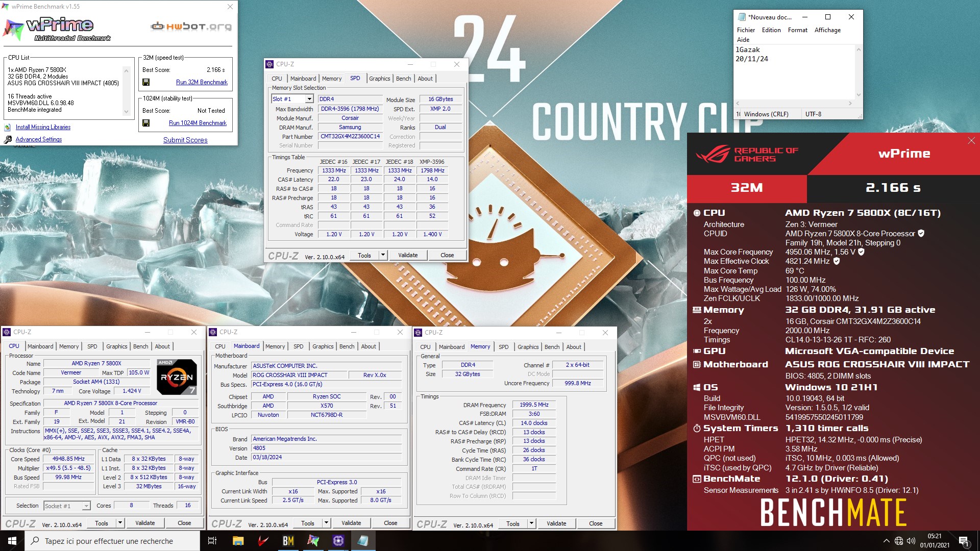Click save icon beside 32M Best Score
This screenshot has width=980, height=551.
tap(146, 82)
